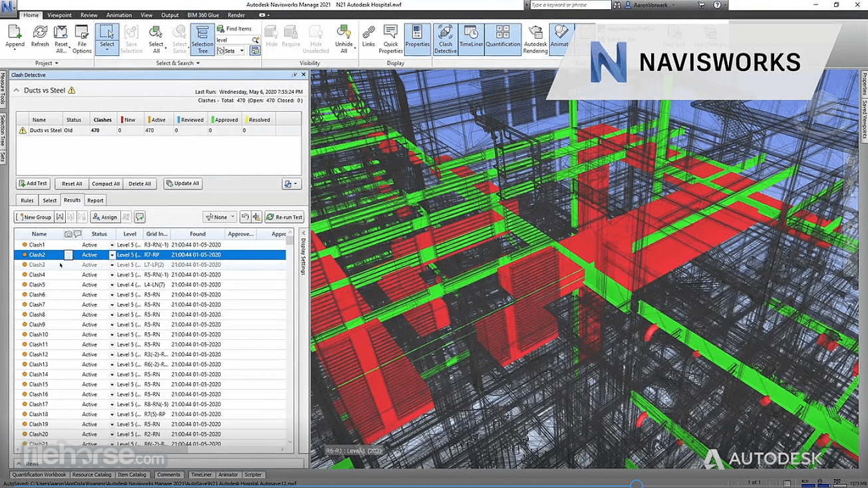Switch to the Select tab in Clash Detective
This screenshot has height=488, width=868.
coord(50,200)
